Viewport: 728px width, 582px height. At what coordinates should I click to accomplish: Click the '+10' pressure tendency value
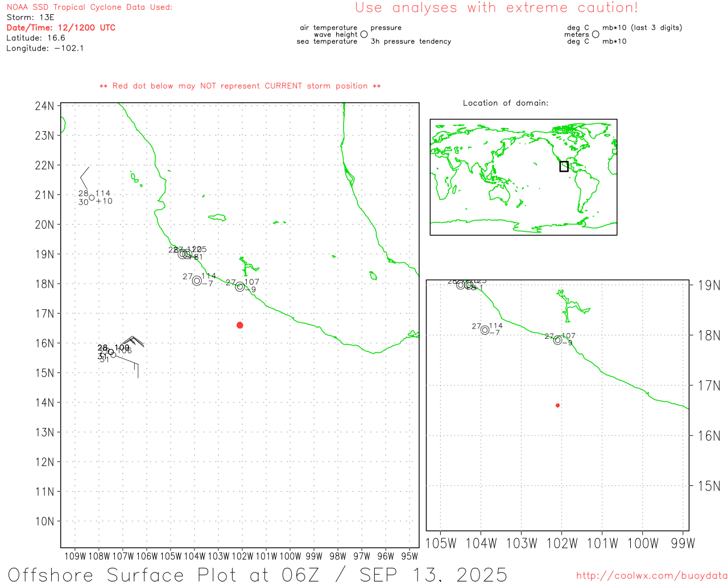(104, 201)
